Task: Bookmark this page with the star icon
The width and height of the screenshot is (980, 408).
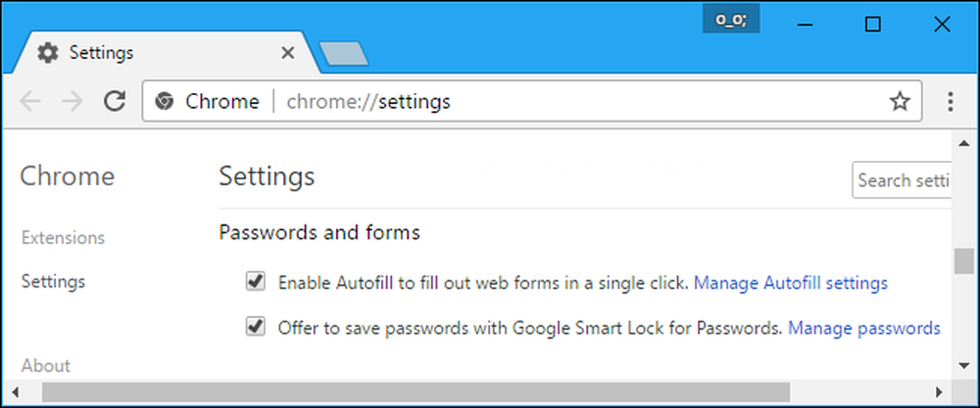Action: [900, 101]
